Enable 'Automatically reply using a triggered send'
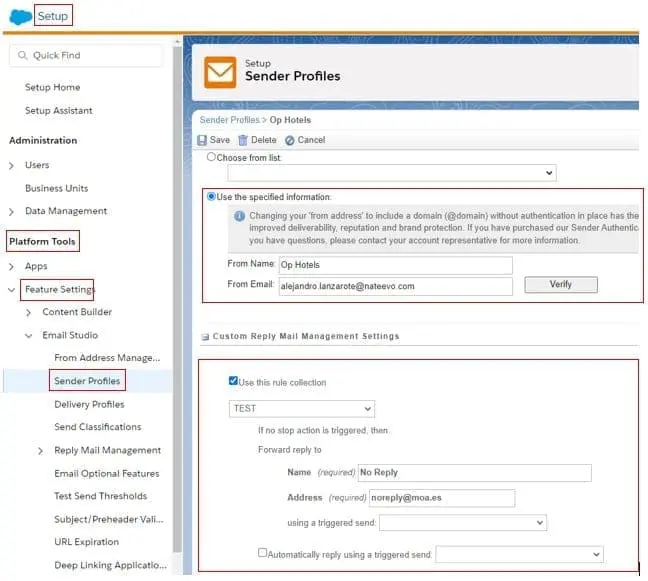The width and height of the screenshot is (648, 581). click(x=263, y=552)
